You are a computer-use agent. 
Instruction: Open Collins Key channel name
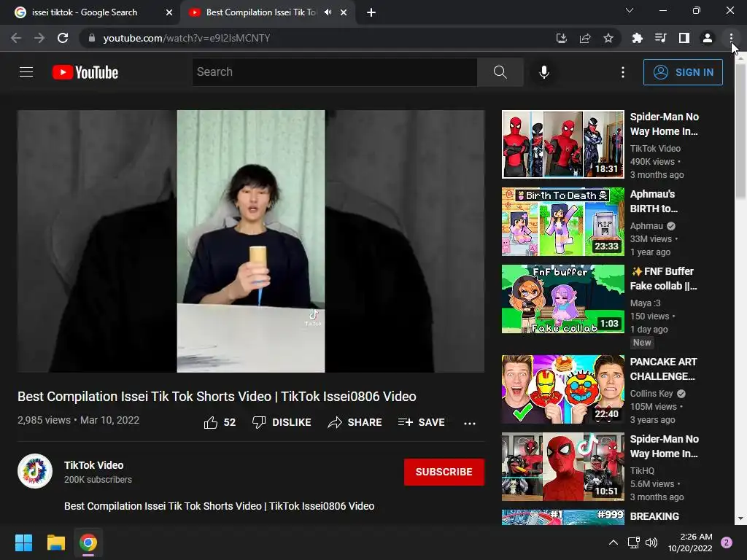[651, 393]
